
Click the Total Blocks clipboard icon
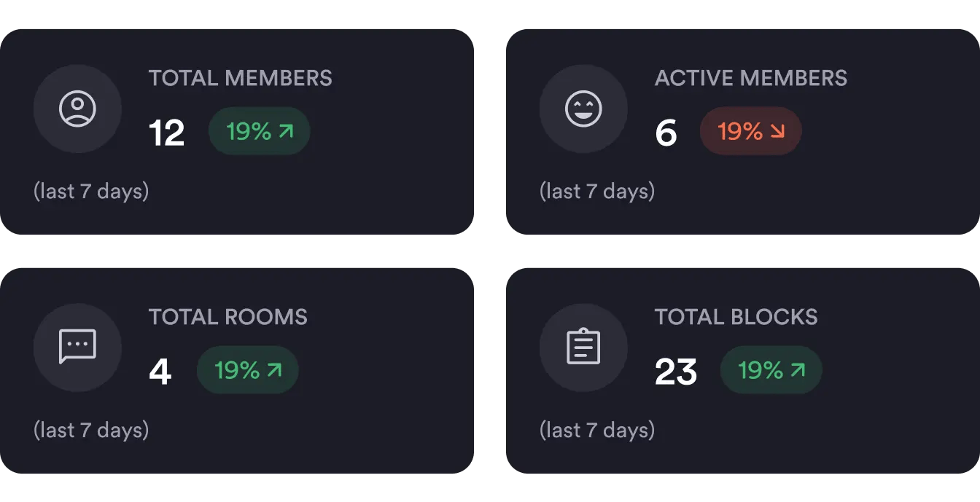[x=583, y=348]
